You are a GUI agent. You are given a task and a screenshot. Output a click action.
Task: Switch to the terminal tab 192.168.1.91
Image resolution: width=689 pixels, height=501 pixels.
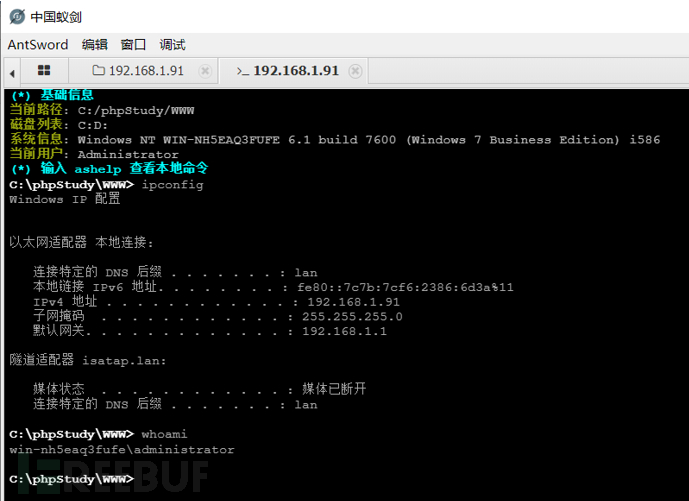click(x=294, y=71)
